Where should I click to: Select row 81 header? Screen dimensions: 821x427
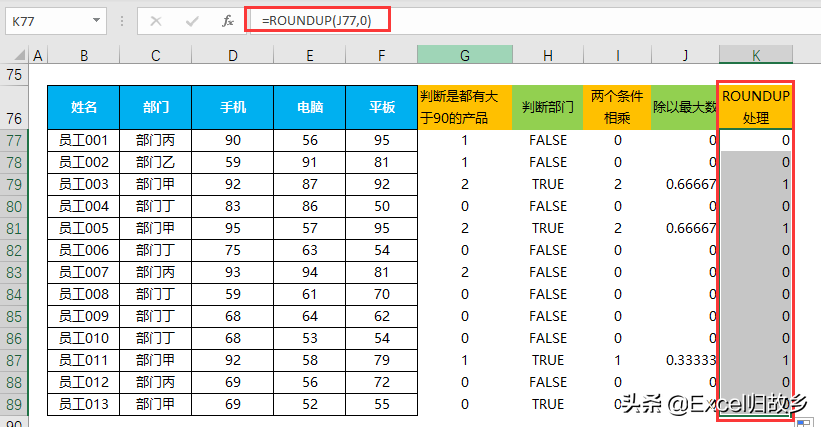(x=14, y=228)
